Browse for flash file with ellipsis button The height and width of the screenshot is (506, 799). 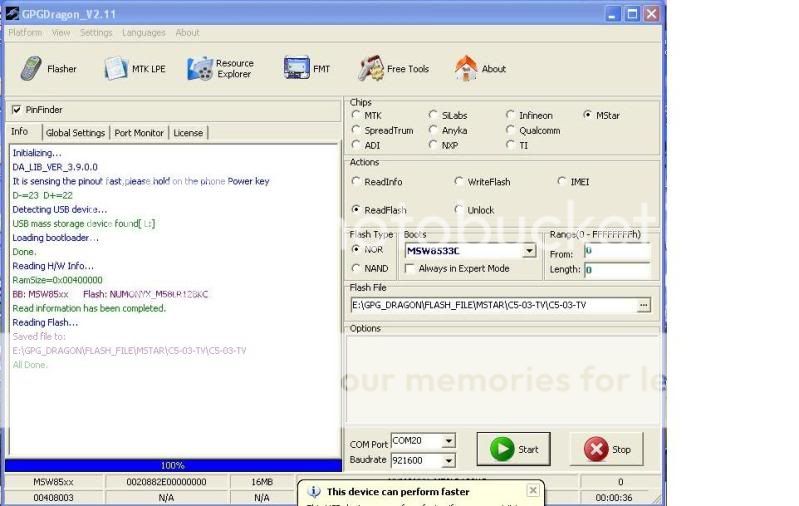[644, 305]
